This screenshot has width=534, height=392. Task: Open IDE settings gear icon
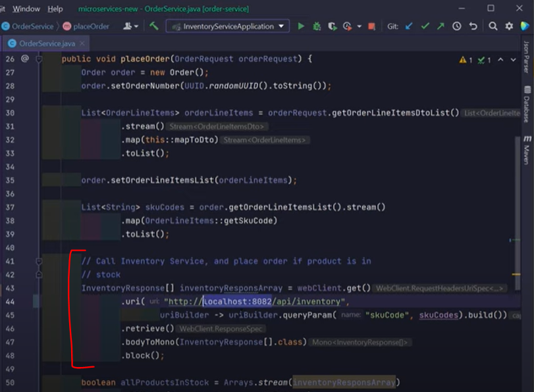(509, 26)
